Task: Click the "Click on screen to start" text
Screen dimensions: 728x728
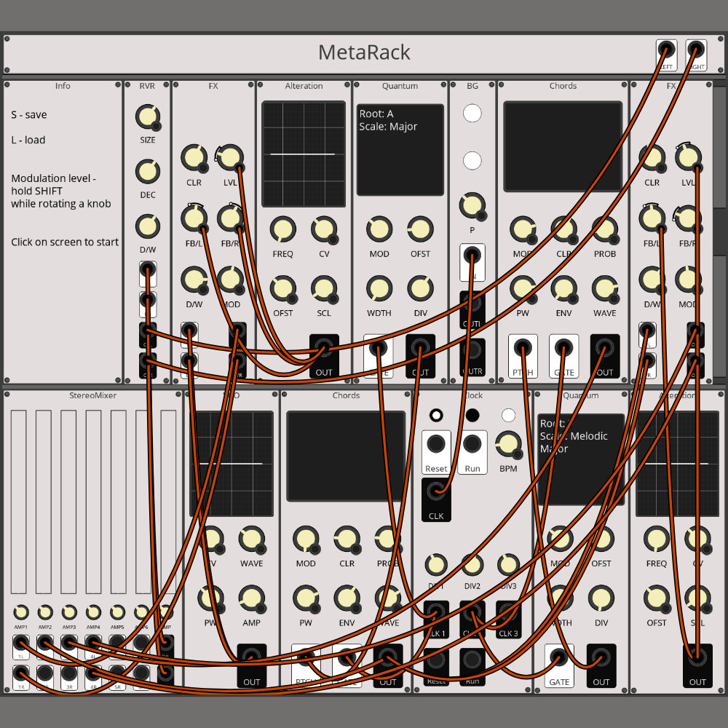Action: tap(65, 242)
